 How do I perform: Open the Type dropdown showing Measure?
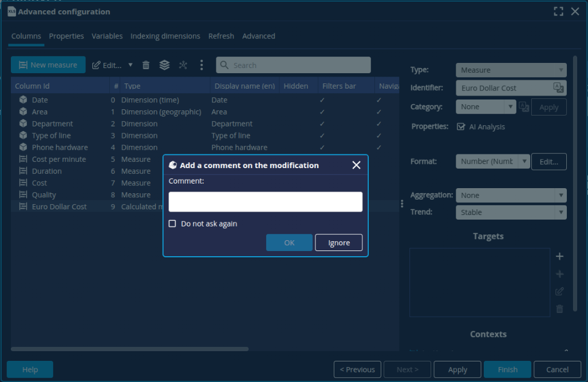click(511, 70)
